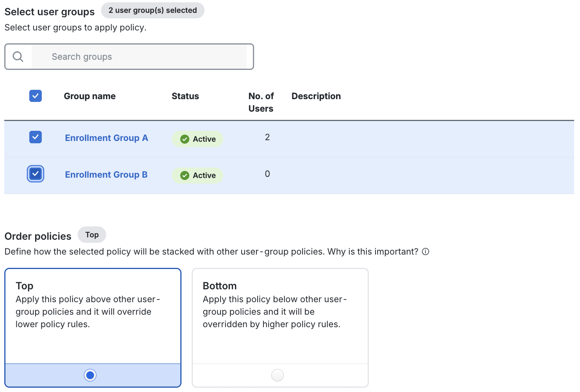This screenshot has width=580, height=392.
Task: Click the info icon after "Why is this important?"
Action: pyautogui.click(x=425, y=251)
